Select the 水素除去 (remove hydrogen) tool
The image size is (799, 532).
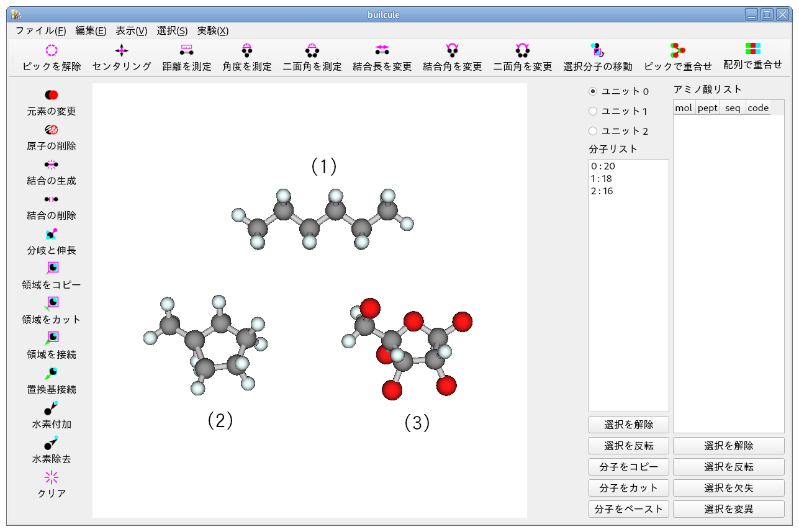coord(51,450)
